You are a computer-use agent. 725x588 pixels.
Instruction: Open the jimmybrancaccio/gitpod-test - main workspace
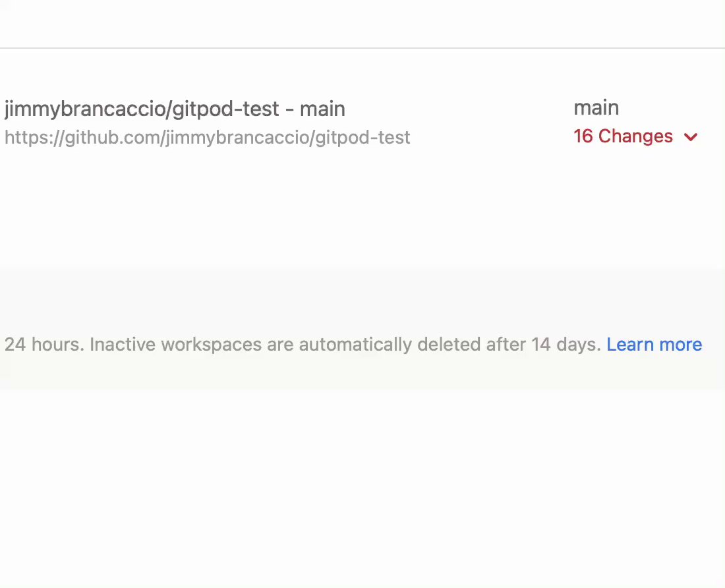pos(175,109)
